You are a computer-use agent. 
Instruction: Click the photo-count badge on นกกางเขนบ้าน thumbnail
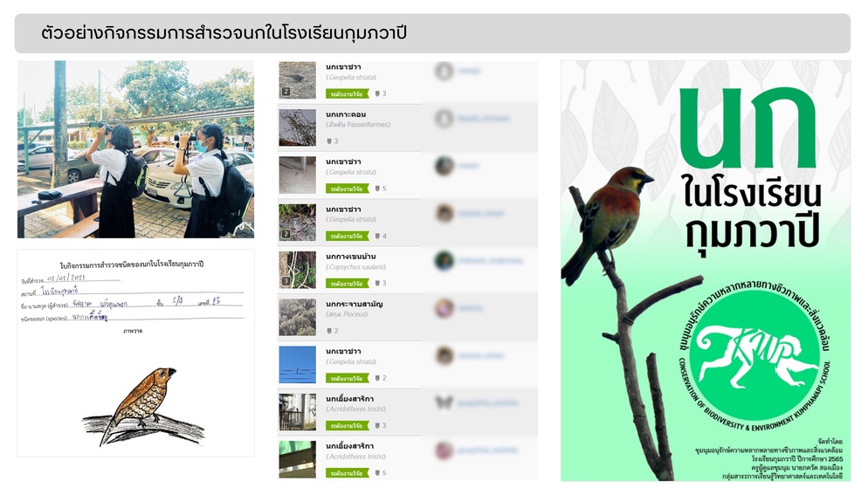click(286, 281)
